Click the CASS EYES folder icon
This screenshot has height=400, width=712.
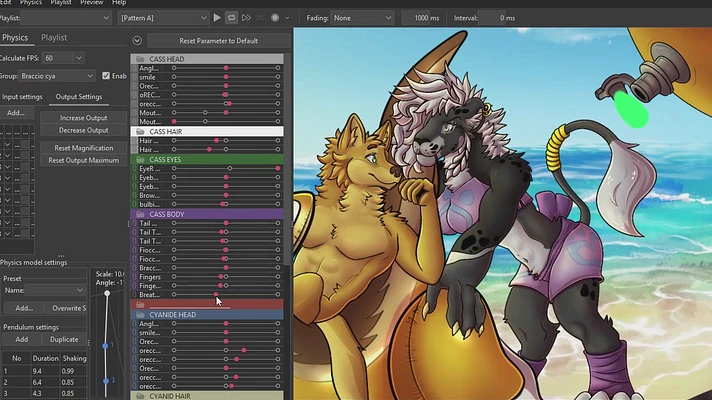pyautogui.click(x=140, y=160)
